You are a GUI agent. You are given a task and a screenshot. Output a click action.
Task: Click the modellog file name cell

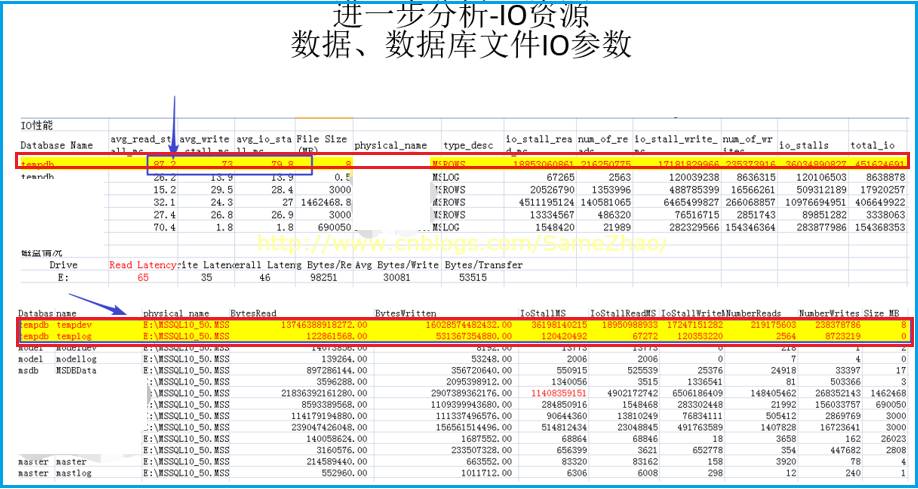[76, 359]
